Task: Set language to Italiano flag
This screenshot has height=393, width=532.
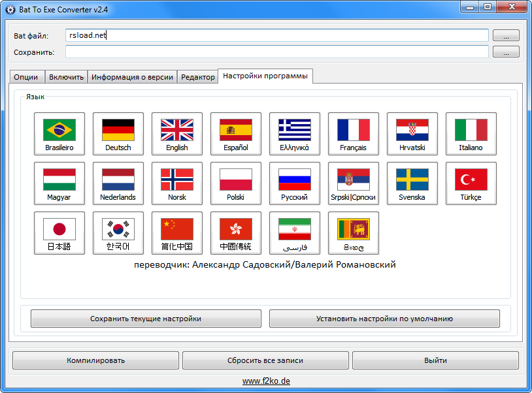Action: [471, 134]
